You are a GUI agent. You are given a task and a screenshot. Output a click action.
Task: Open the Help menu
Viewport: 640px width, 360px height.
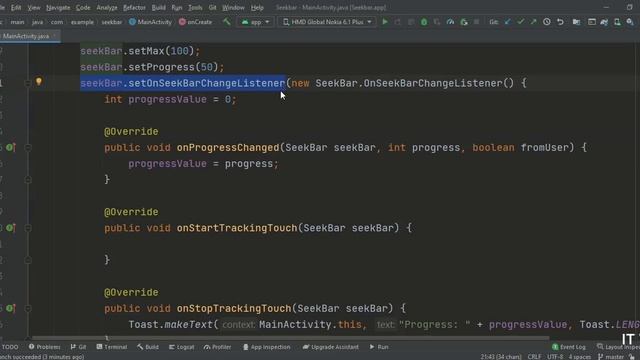point(257,7)
